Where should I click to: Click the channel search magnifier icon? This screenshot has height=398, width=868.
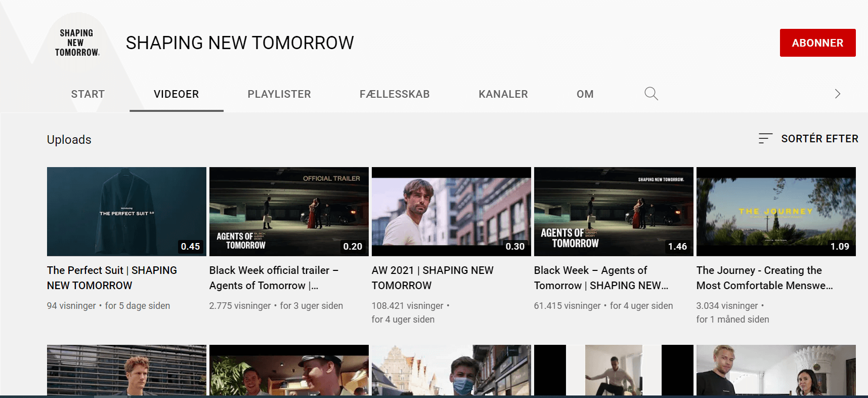(651, 94)
